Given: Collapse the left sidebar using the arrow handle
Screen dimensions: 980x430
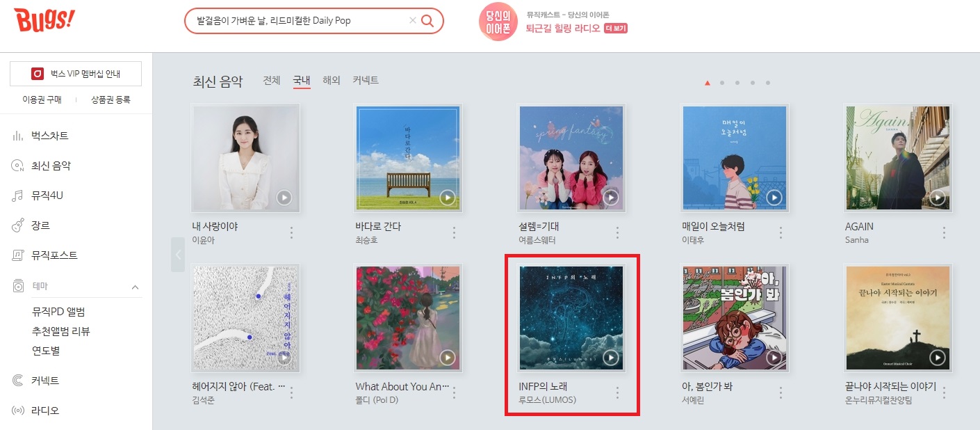Looking at the screenshot, I should coord(178,255).
